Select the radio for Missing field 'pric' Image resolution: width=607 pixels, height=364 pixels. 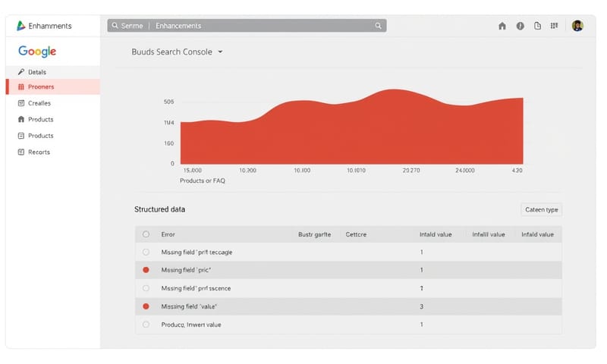click(146, 270)
